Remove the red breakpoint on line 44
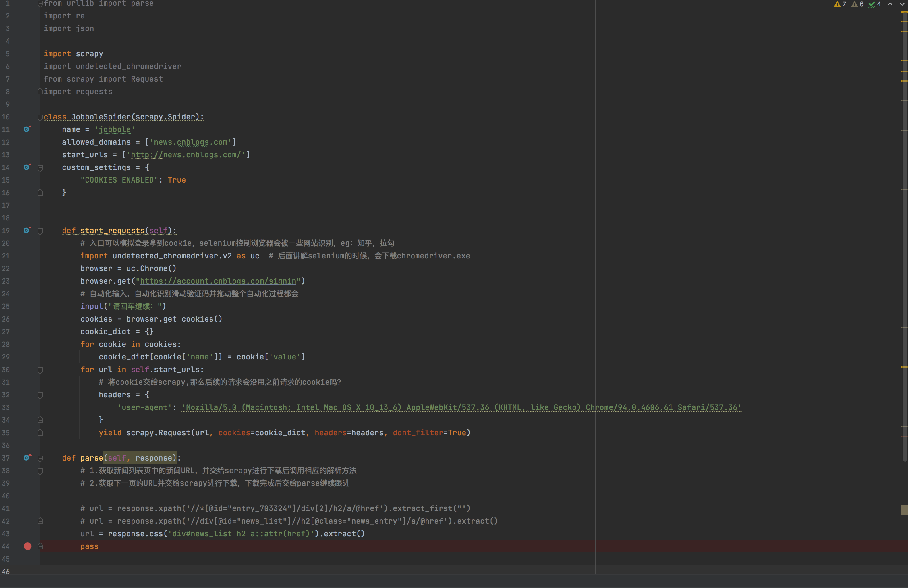 tap(28, 546)
